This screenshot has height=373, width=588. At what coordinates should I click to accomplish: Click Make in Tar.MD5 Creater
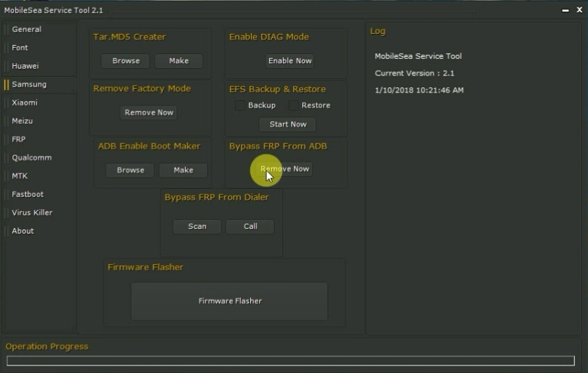pyautogui.click(x=179, y=61)
